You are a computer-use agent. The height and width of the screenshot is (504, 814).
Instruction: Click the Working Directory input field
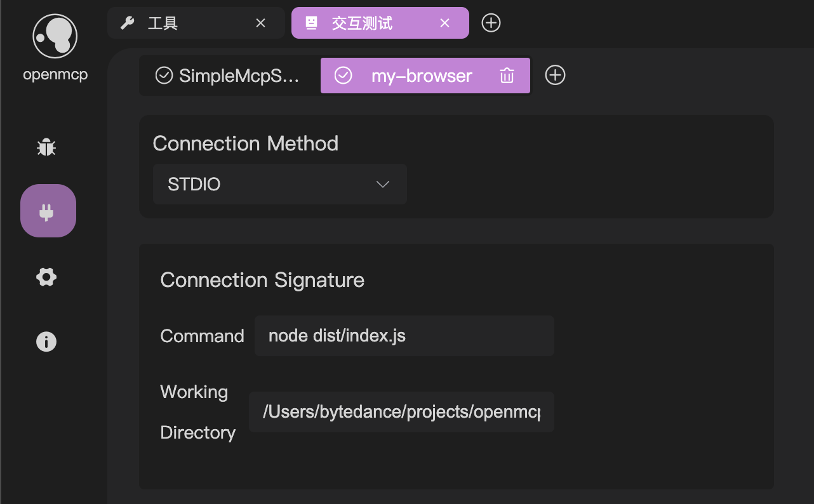(x=401, y=412)
